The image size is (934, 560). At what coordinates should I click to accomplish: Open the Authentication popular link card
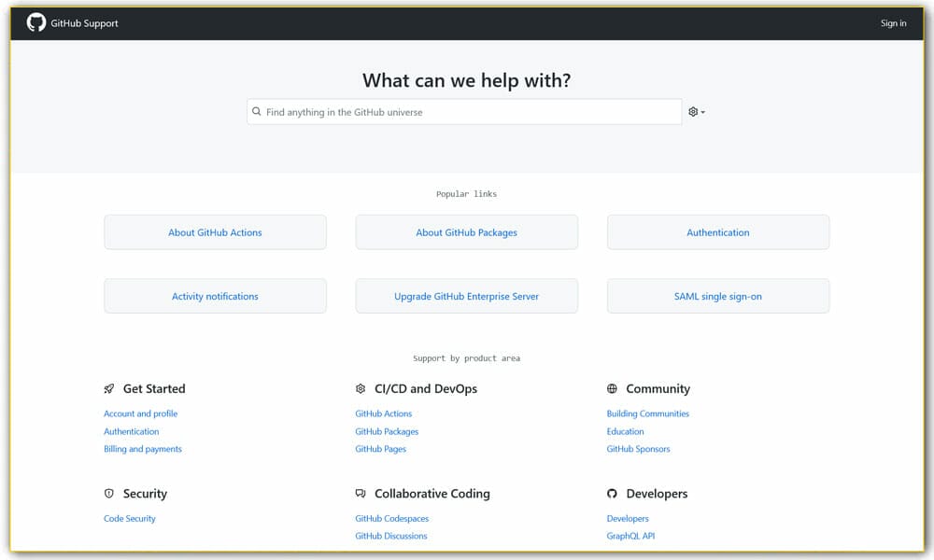[x=717, y=231]
